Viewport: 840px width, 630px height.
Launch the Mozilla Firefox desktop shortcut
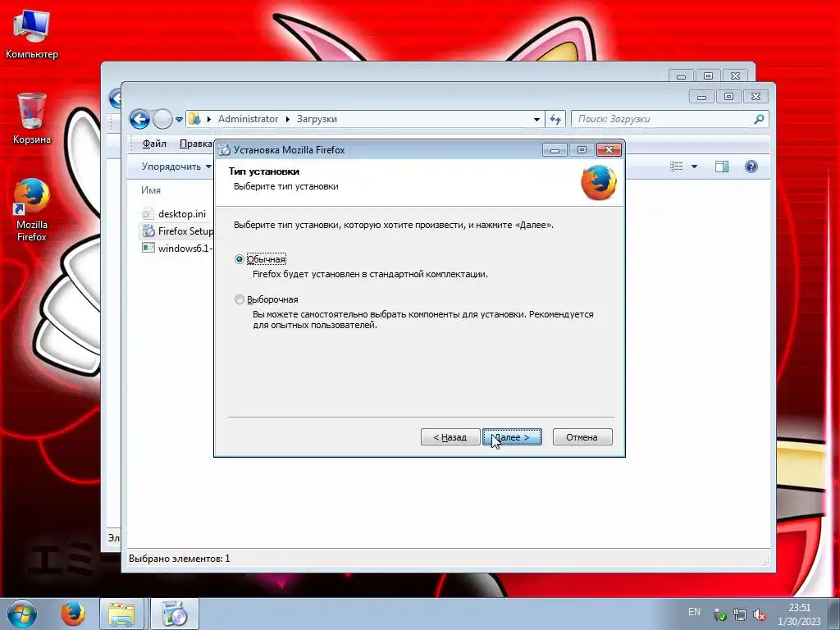pos(32,209)
